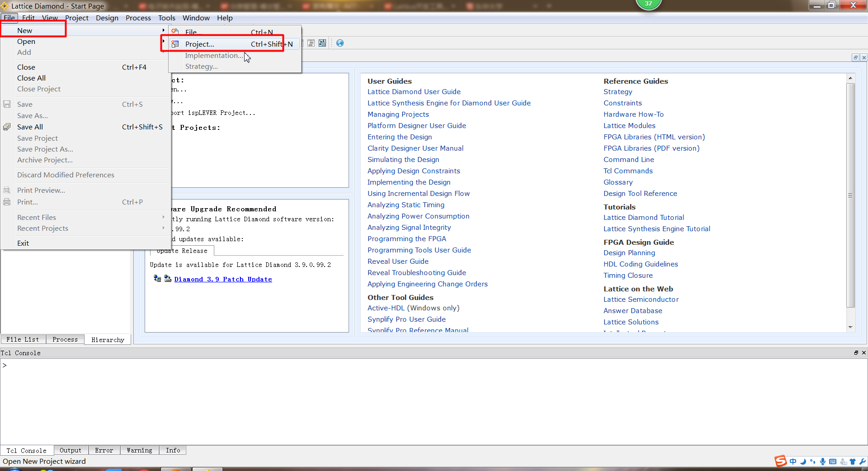Toggle the Chinese 中 input mode indicator

(793, 461)
